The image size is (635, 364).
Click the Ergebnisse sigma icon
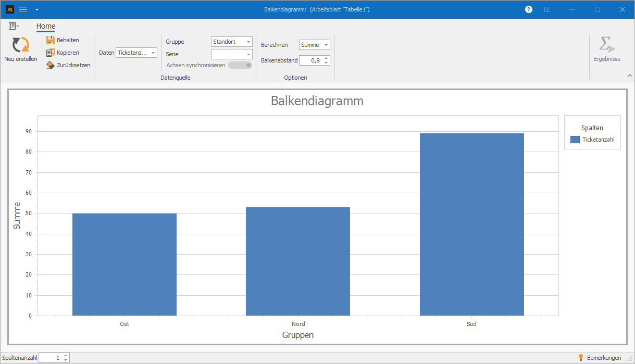pyautogui.click(x=606, y=45)
